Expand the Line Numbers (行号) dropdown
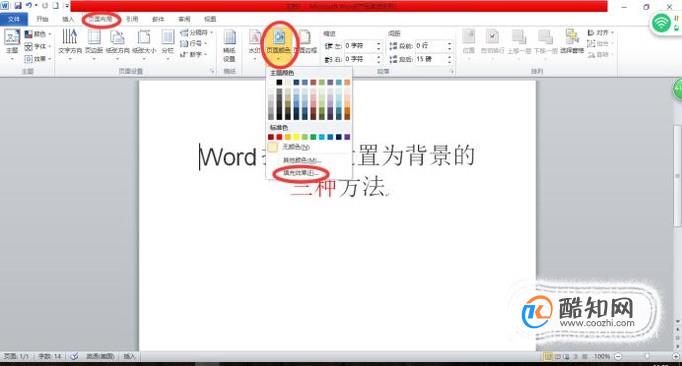The height and width of the screenshot is (366, 682). pyautogui.click(x=193, y=44)
